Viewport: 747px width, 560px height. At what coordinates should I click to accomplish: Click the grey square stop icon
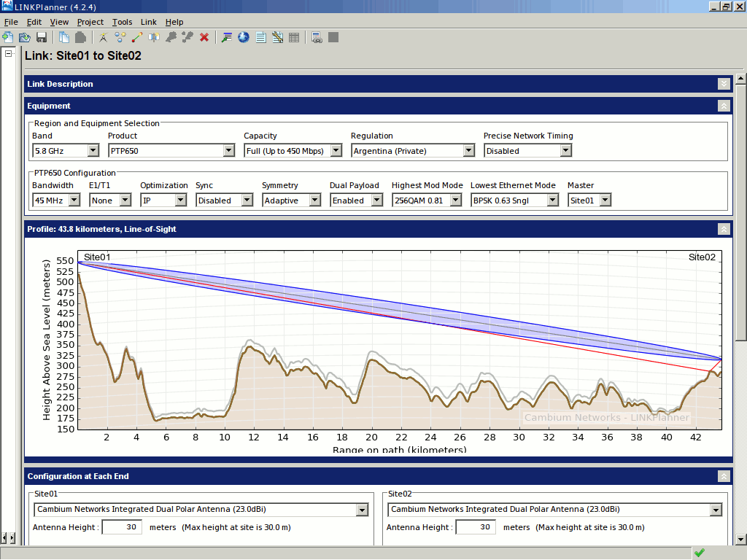pyautogui.click(x=333, y=37)
